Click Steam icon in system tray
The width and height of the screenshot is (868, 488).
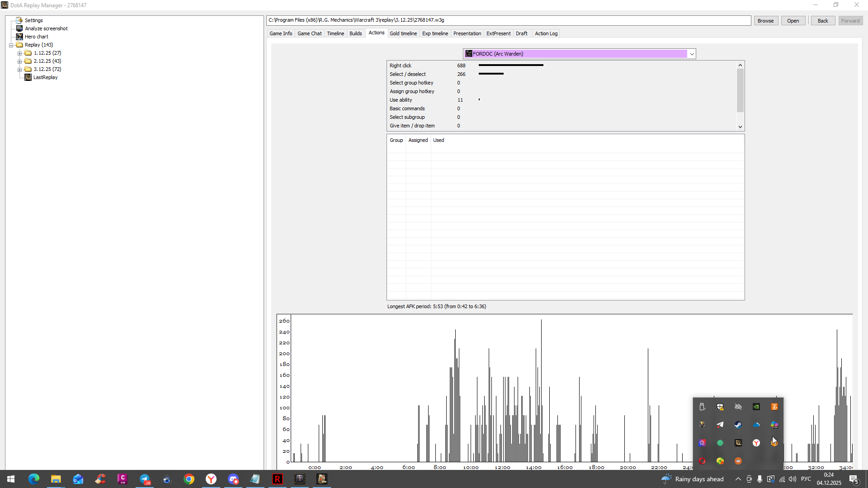[738, 425]
